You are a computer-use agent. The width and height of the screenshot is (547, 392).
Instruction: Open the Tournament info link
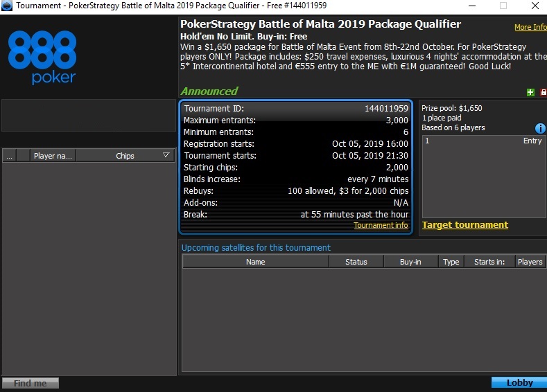[381, 225]
